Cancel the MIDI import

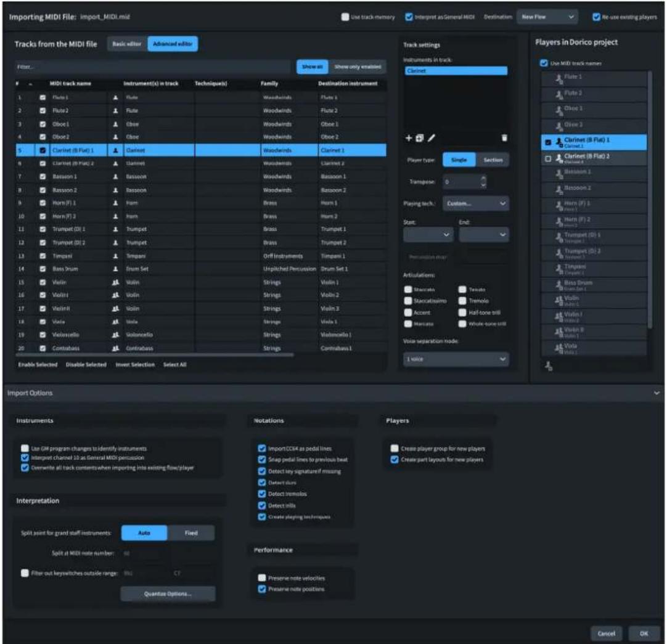pos(606,634)
